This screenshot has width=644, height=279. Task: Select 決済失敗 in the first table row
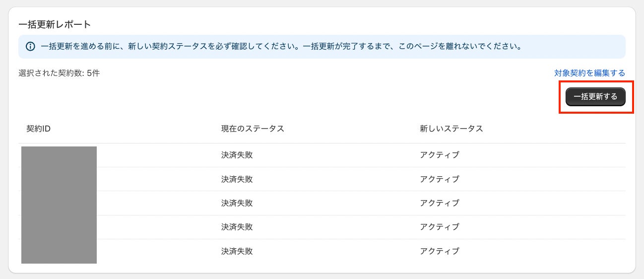tap(237, 155)
